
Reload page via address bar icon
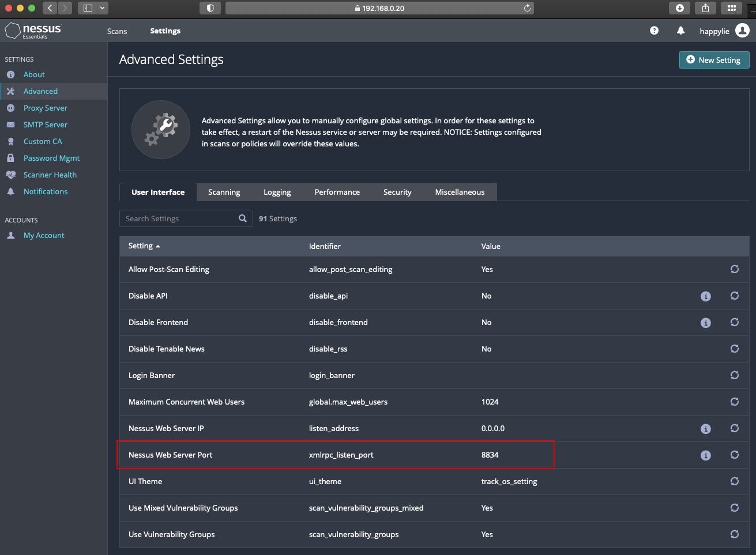point(527,8)
